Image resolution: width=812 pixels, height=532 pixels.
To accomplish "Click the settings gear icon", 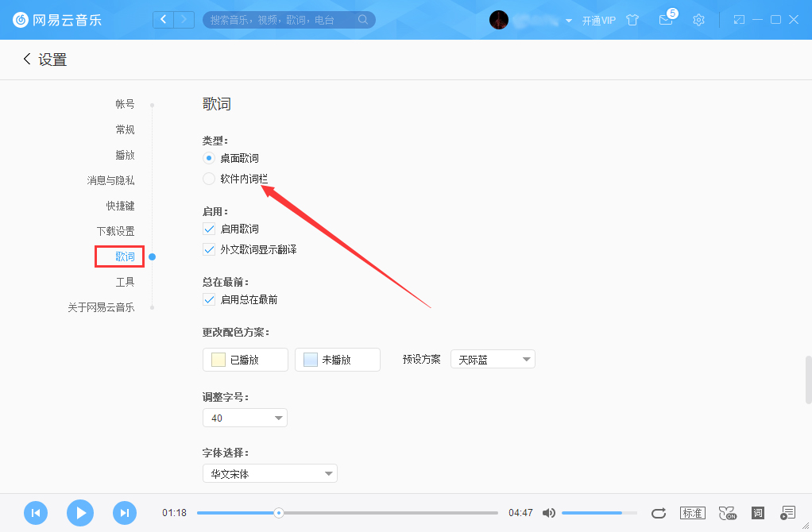I will [x=698, y=20].
